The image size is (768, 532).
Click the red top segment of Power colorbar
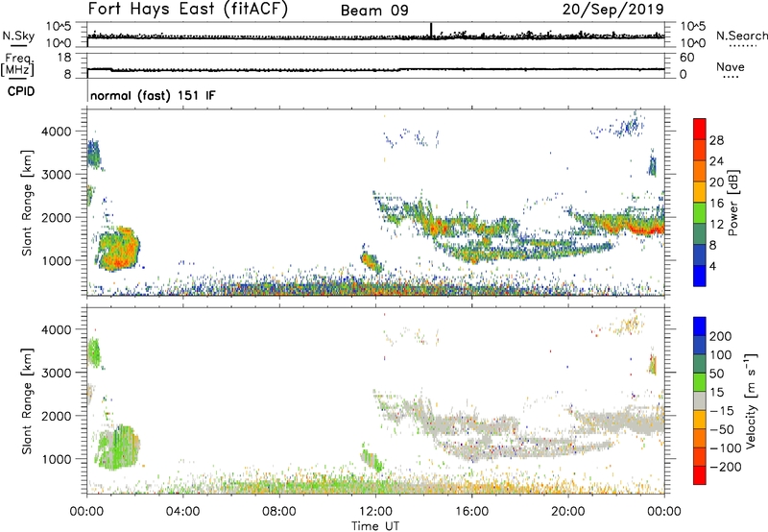(x=700, y=129)
